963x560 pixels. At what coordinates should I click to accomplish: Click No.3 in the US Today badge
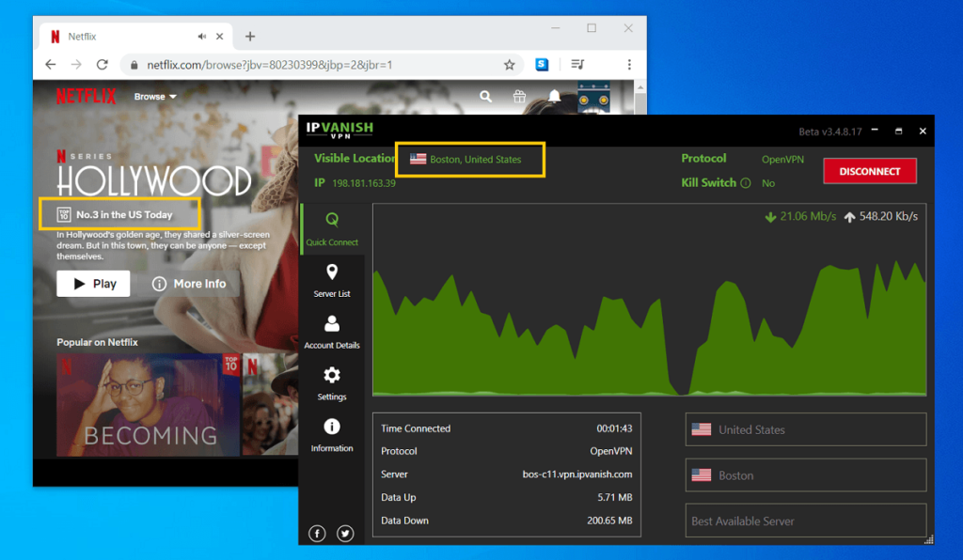click(x=115, y=214)
